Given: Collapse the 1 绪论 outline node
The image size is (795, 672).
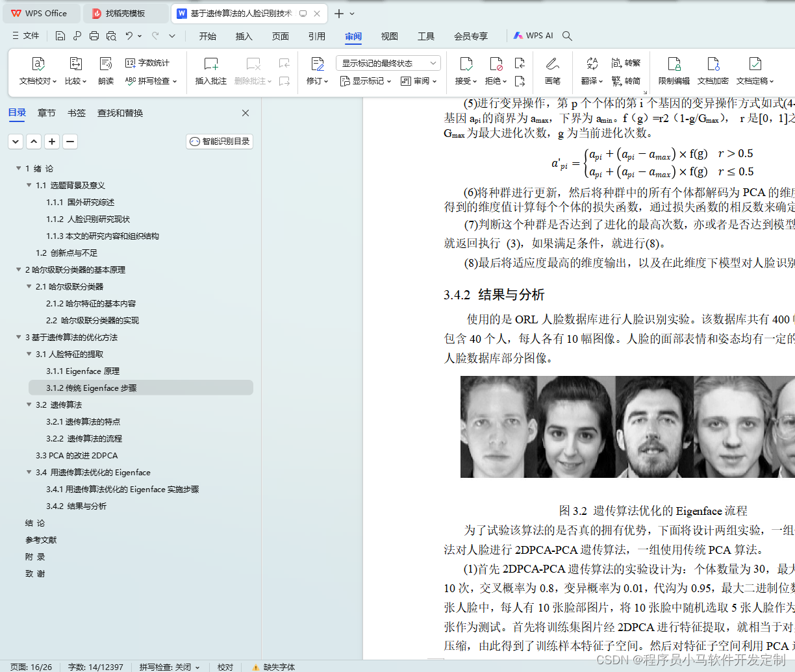Looking at the screenshot, I should pos(18,168).
